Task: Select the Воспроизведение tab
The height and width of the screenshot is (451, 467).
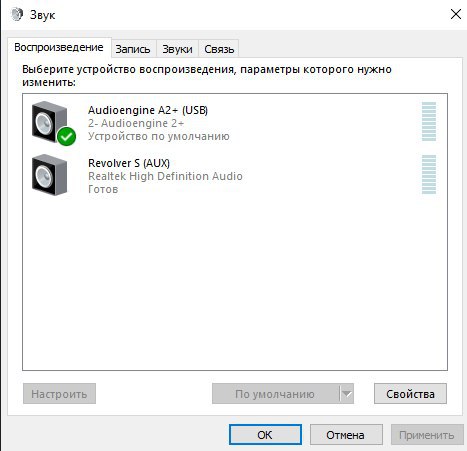Action: (59, 47)
